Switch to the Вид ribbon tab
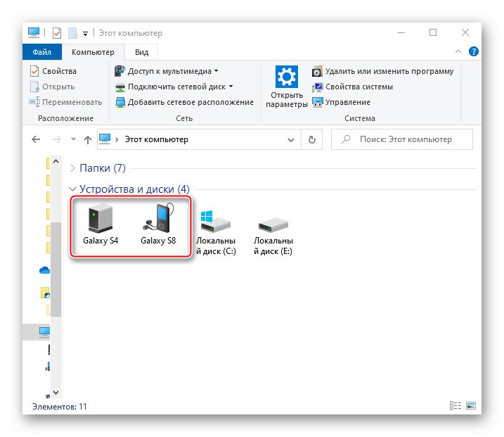The image size is (504, 437). coord(141,52)
